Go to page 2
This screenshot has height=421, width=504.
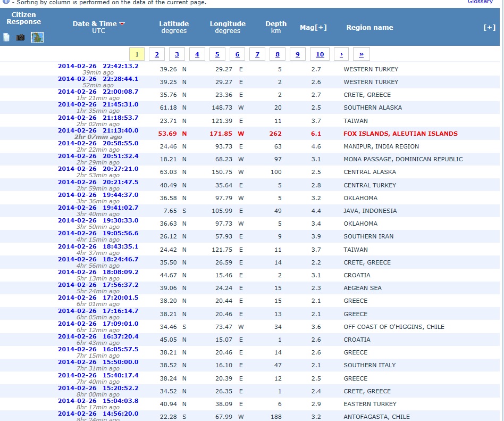157,54
